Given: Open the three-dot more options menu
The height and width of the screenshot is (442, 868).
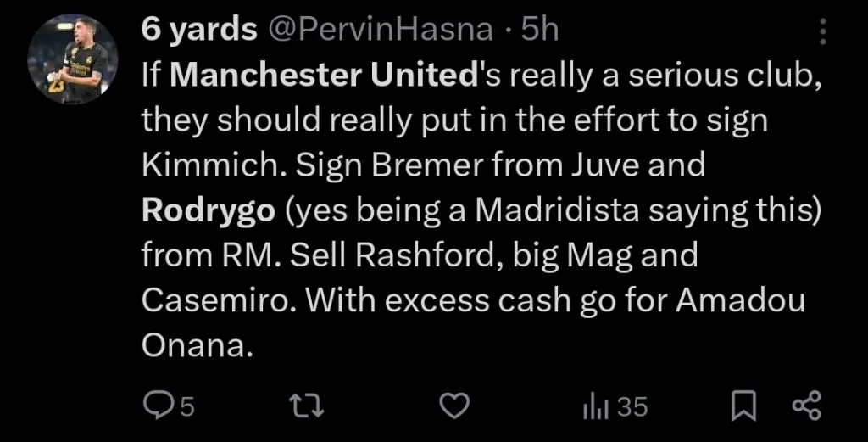Looking at the screenshot, I should (x=822, y=32).
